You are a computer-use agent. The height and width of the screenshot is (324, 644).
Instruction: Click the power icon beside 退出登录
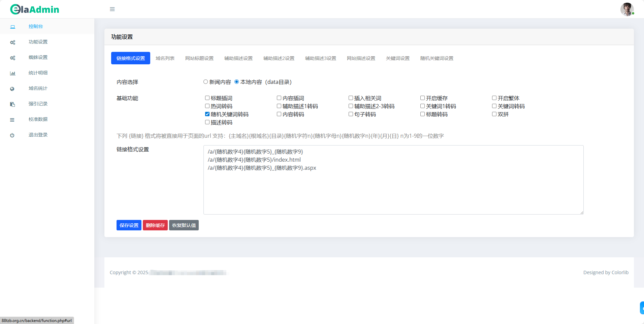(12, 135)
